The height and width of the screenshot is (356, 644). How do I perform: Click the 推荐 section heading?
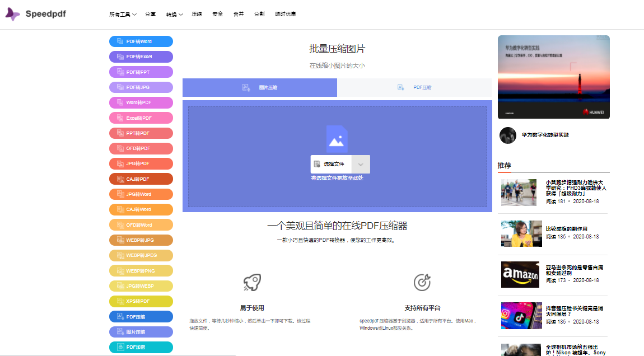(505, 166)
